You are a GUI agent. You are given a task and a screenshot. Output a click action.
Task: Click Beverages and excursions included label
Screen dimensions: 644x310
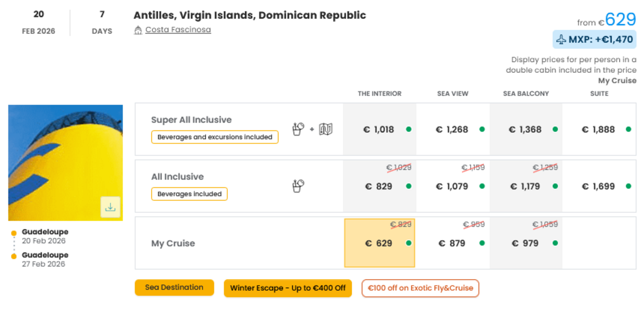coord(215,137)
